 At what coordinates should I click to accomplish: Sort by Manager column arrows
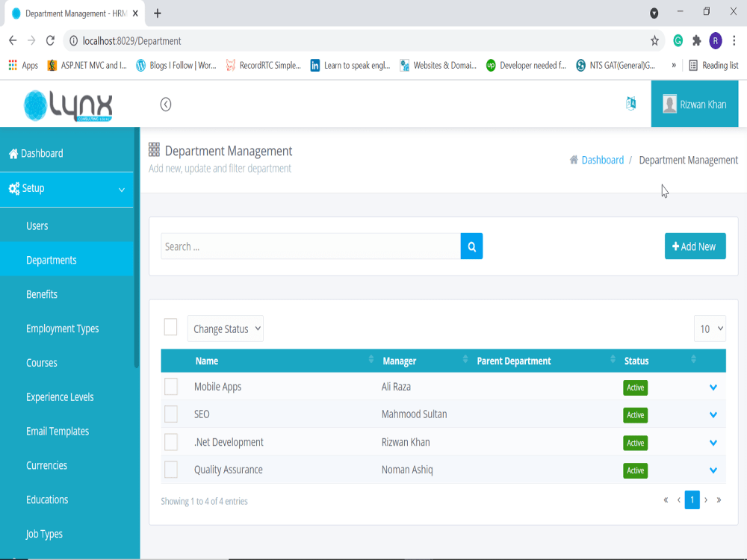(465, 360)
